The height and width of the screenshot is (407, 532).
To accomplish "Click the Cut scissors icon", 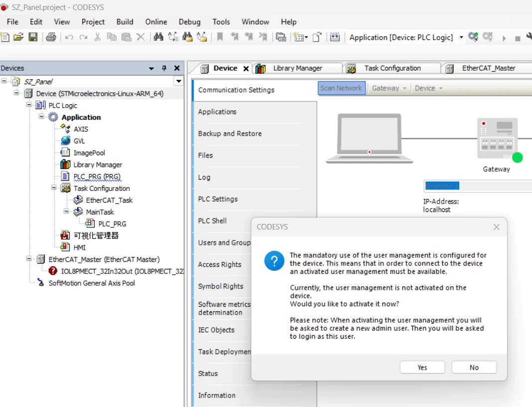I will point(97,37).
